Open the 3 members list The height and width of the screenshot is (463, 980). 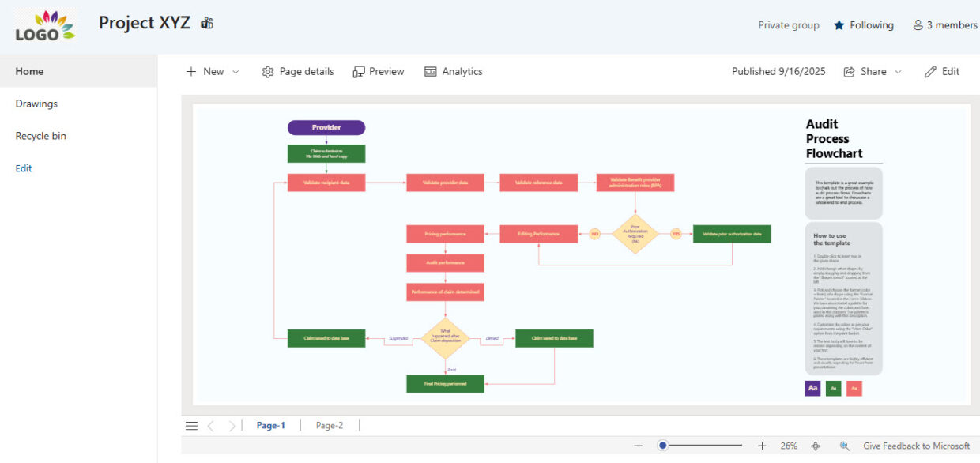945,25
